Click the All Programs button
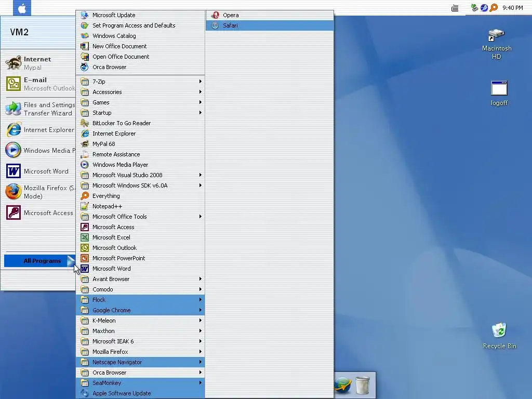 (39, 261)
